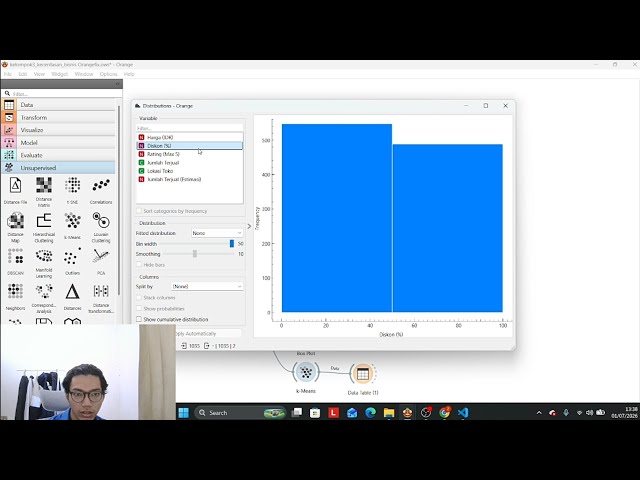Open the File menu
Viewport: 640px width, 480px height.
[7, 74]
